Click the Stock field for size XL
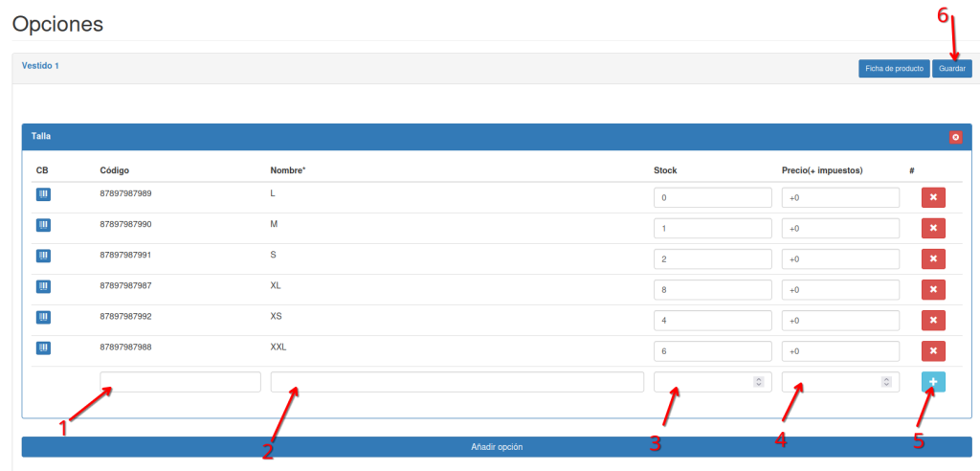Screen dimensions: 980x471 [x=712, y=290]
